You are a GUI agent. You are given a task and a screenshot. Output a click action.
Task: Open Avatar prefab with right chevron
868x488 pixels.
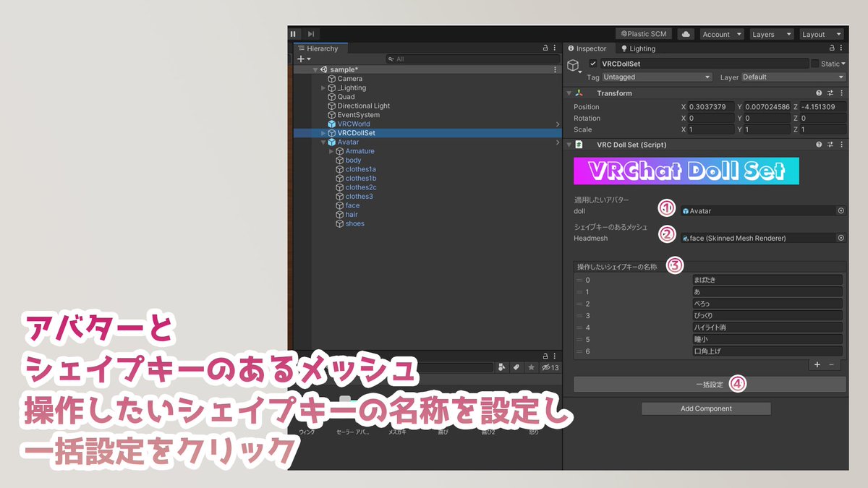point(557,142)
